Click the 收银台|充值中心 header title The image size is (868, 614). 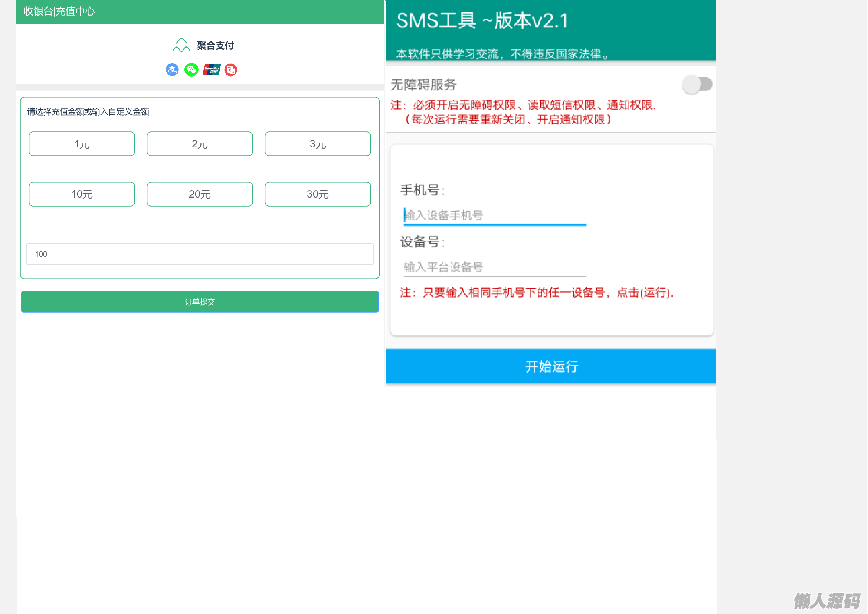pyautogui.click(x=59, y=12)
